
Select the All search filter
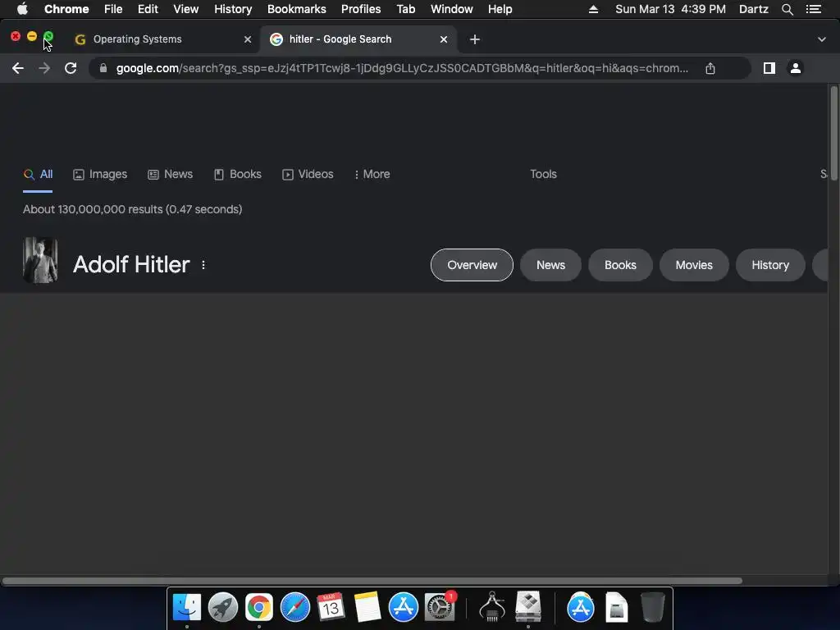pyautogui.click(x=38, y=174)
